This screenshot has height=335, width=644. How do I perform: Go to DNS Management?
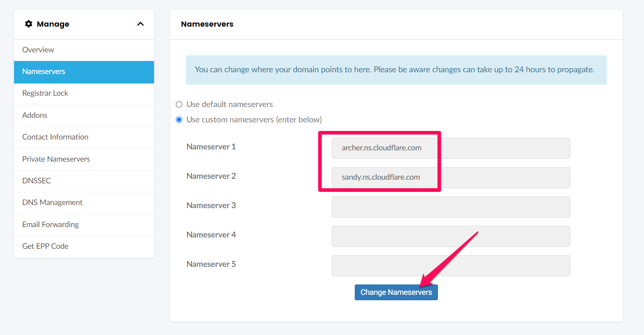52,202
